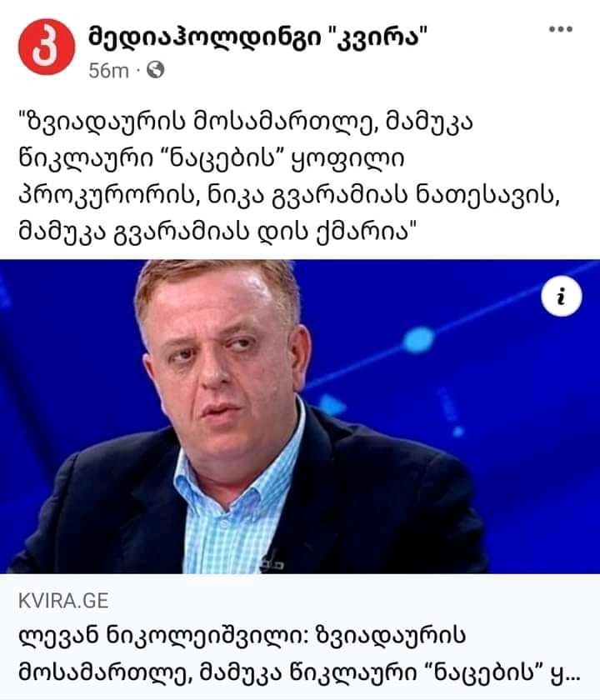
Task: Open the three-dots post options menu
Action: [x=561, y=29]
